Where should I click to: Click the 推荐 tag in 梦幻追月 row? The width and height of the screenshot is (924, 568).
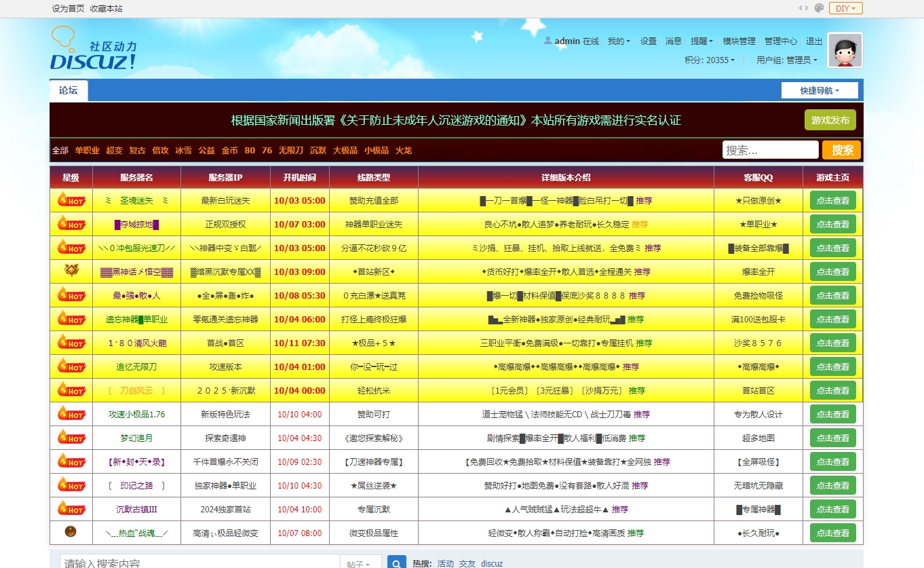(637, 438)
